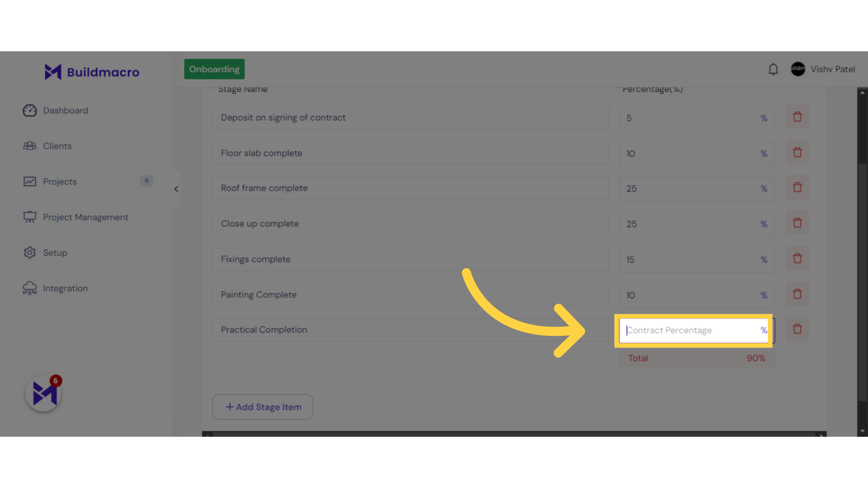Click the Dashboard sidebar icon

29,110
